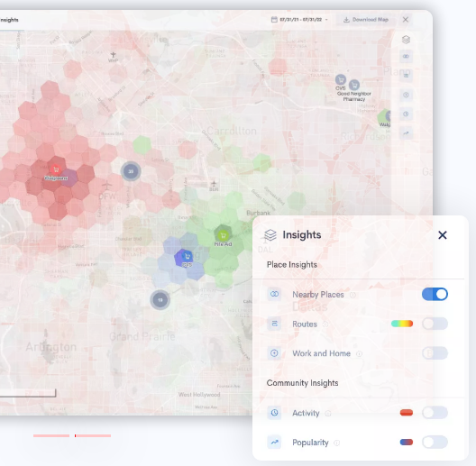476x466 pixels.
Task: Click the cluster marker labeled 39
Action: [131, 171]
